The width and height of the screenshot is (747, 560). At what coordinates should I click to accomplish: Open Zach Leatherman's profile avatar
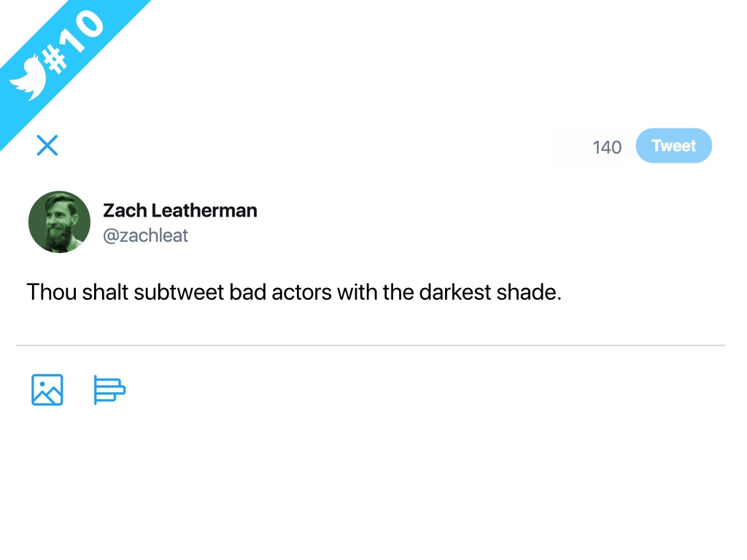(59, 222)
